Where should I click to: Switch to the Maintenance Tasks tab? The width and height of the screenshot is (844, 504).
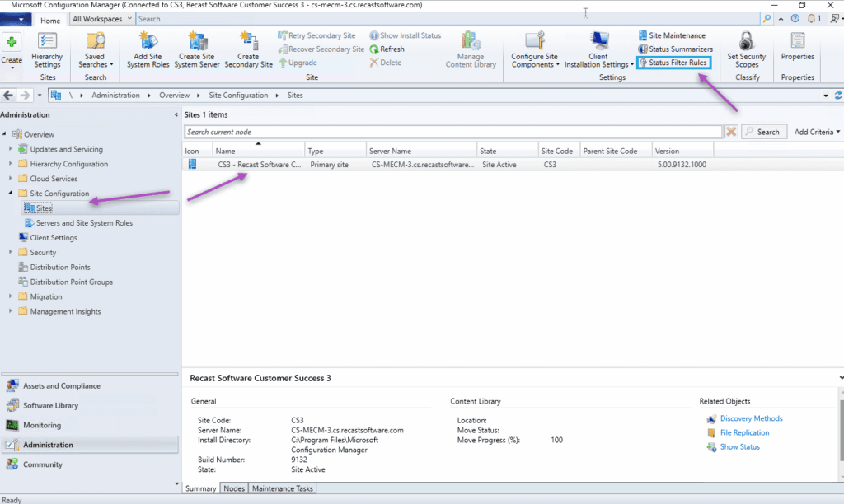(x=282, y=488)
